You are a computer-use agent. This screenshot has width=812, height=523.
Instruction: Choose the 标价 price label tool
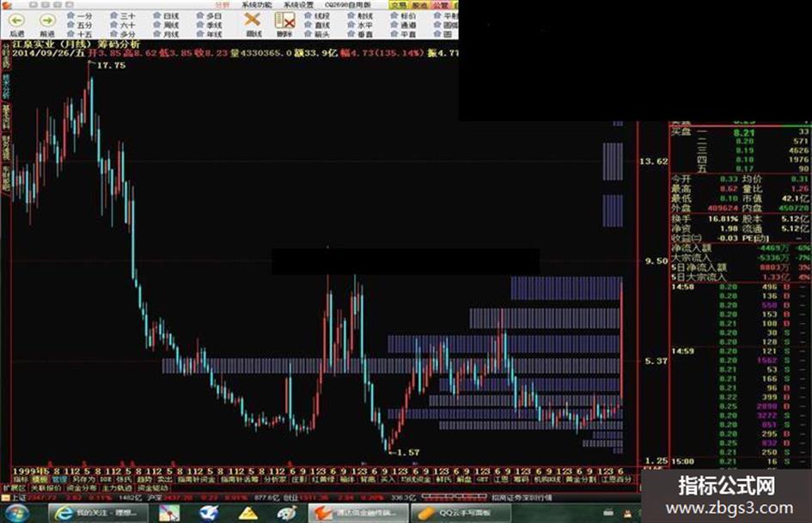tap(403, 16)
